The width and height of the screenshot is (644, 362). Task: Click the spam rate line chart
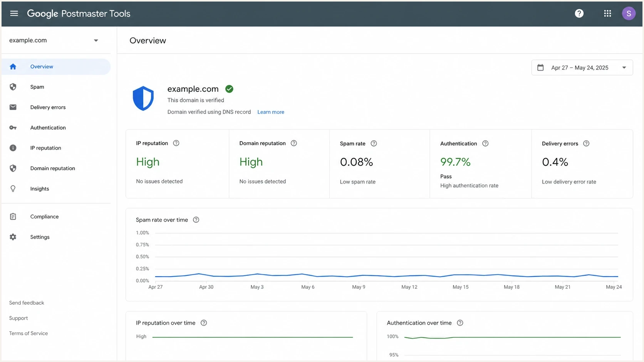(386, 275)
